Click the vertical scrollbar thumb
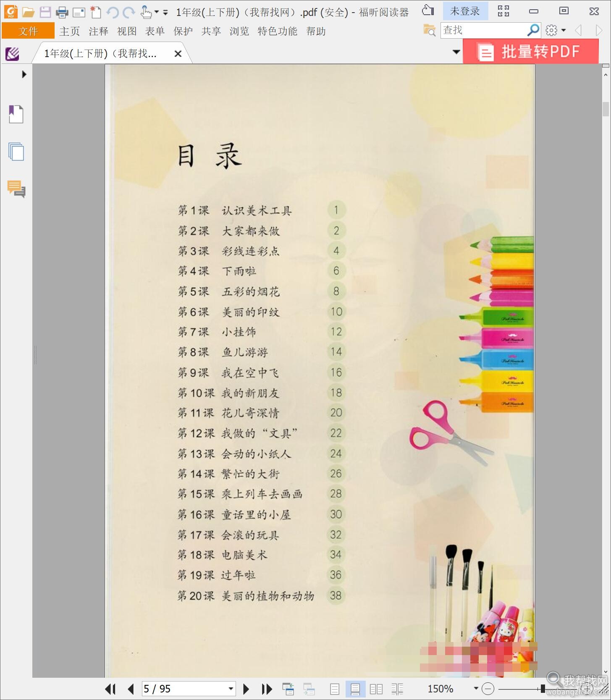Image resolution: width=611 pixels, height=700 pixels. coord(606,109)
